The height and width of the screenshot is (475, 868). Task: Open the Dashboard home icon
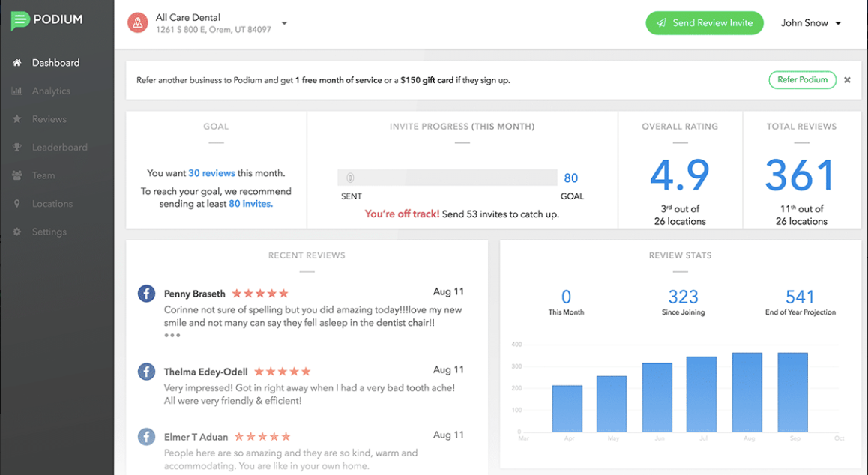pyautogui.click(x=17, y=62)
